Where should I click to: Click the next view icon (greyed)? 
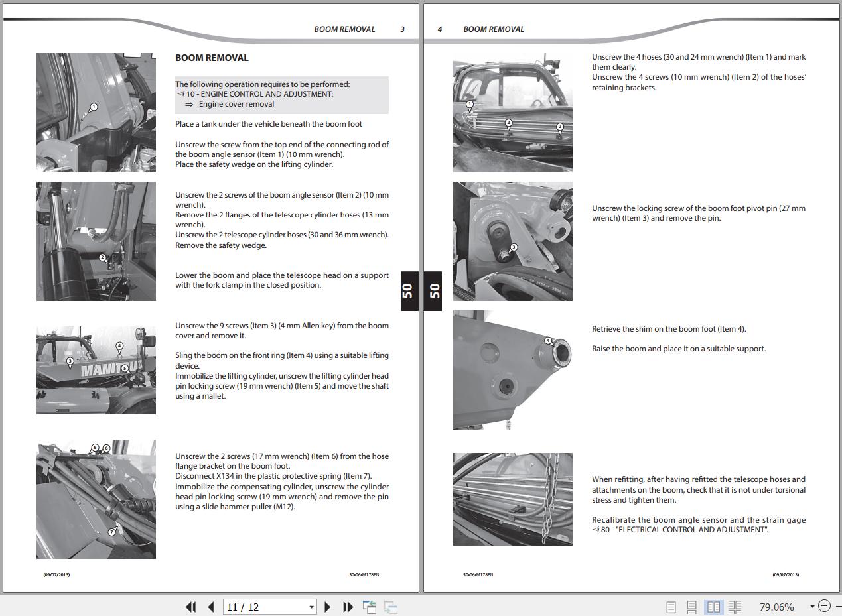pyautogui.click(x=391, y=607)
